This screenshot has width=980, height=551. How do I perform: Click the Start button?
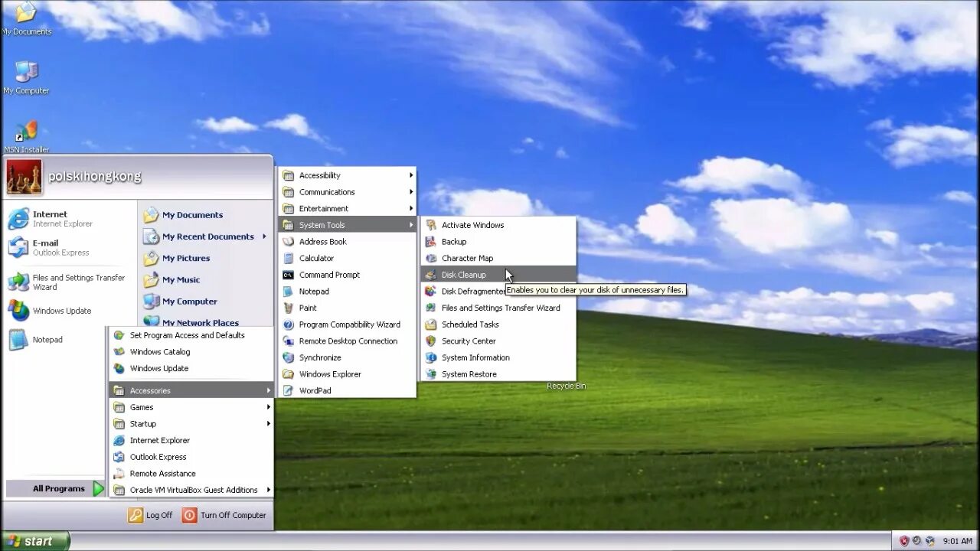(x=35, y=541)
